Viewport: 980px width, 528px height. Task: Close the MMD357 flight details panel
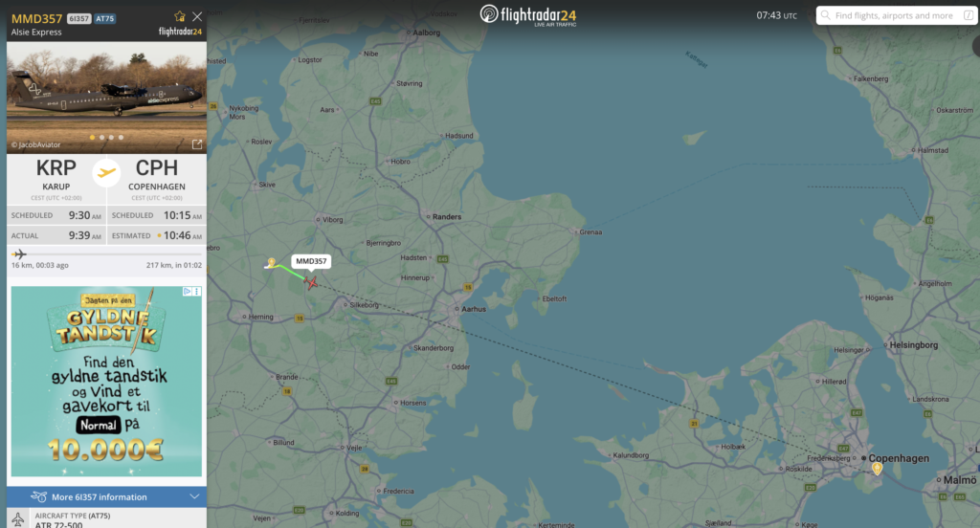click(197, 16)
